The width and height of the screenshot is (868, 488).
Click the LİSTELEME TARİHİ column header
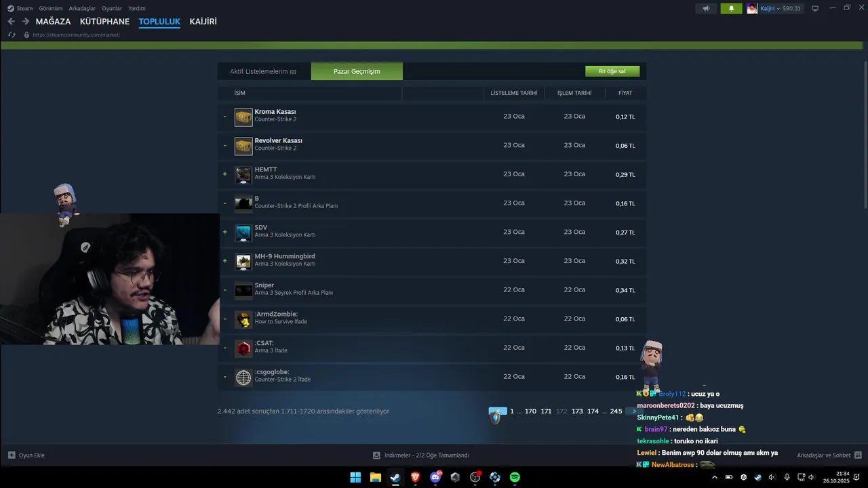514,93
